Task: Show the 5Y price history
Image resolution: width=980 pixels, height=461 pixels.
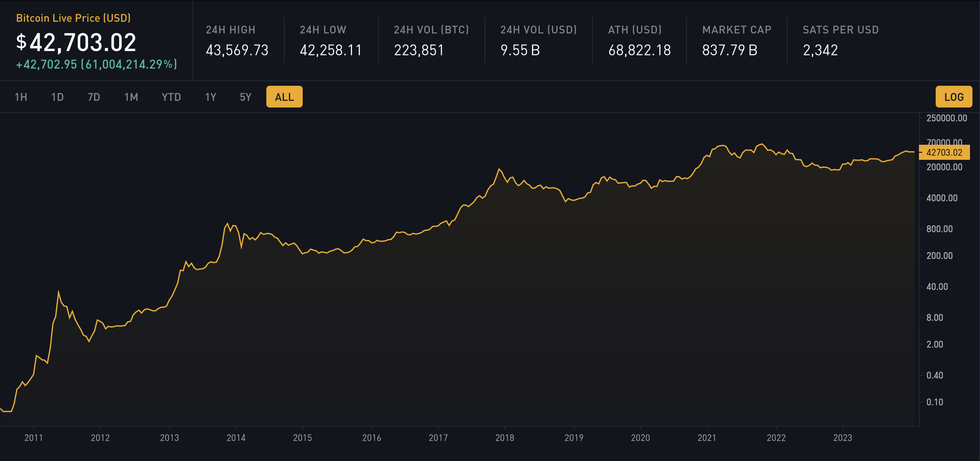Action: click(x=245, y=97)
